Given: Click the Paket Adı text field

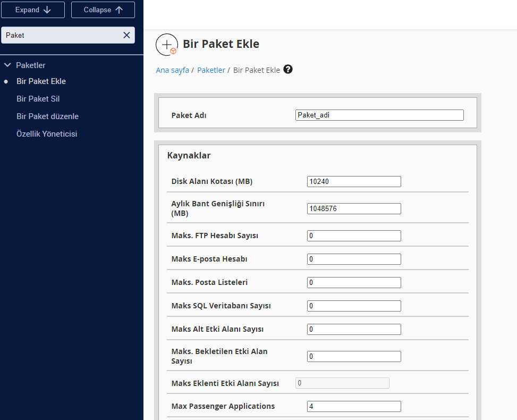Looking at the screenshot, I should (x=379, y=115).
